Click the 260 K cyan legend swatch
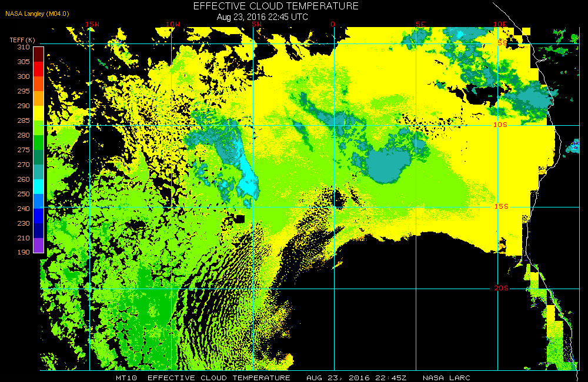This screenshot has width=588, height=382. [x=38, y=187]
